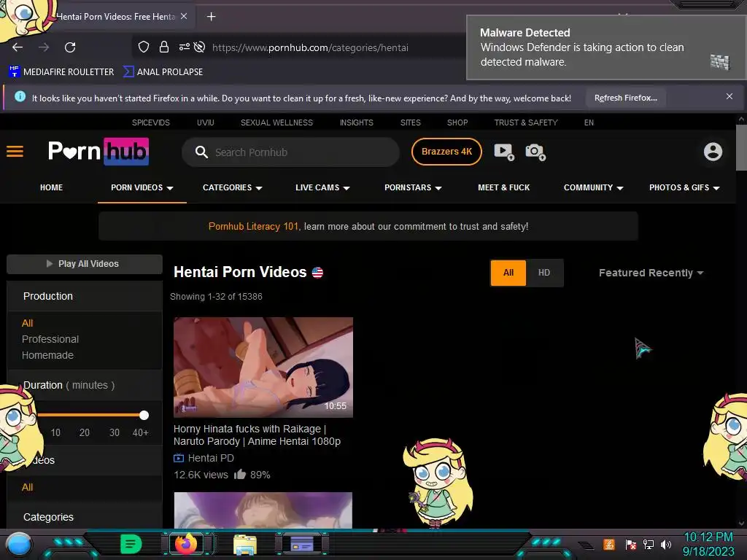The image size is (747, 560).
Task: Click the taskbar clock showing 10:12 PM
Action: (x=708, y=544)
